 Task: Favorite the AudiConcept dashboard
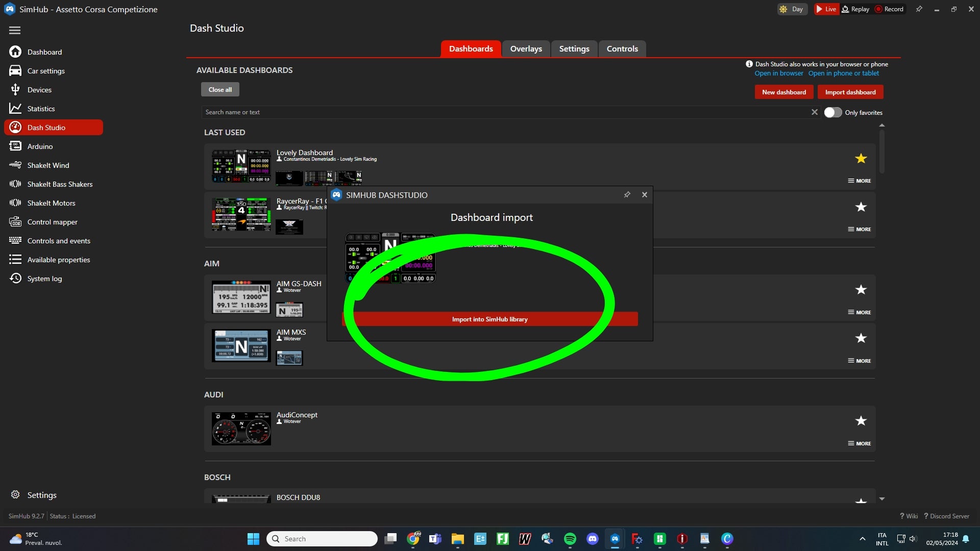(861, 421)
